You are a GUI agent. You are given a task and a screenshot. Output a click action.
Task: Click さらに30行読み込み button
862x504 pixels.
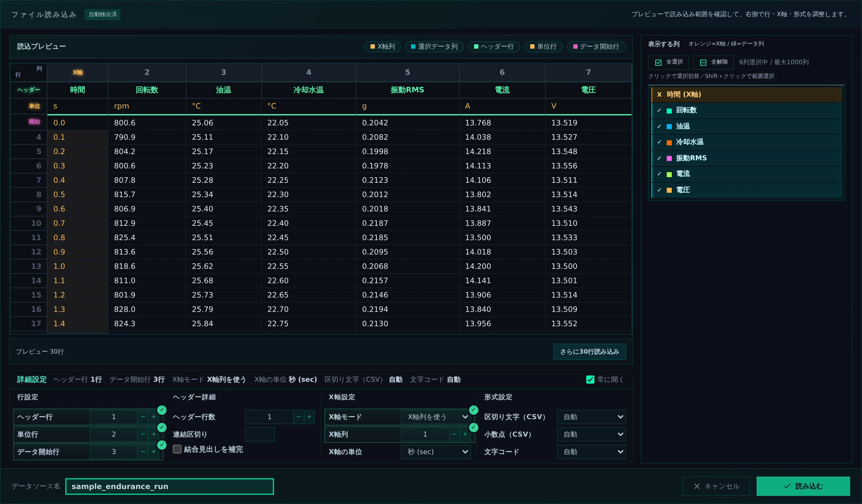589,352
